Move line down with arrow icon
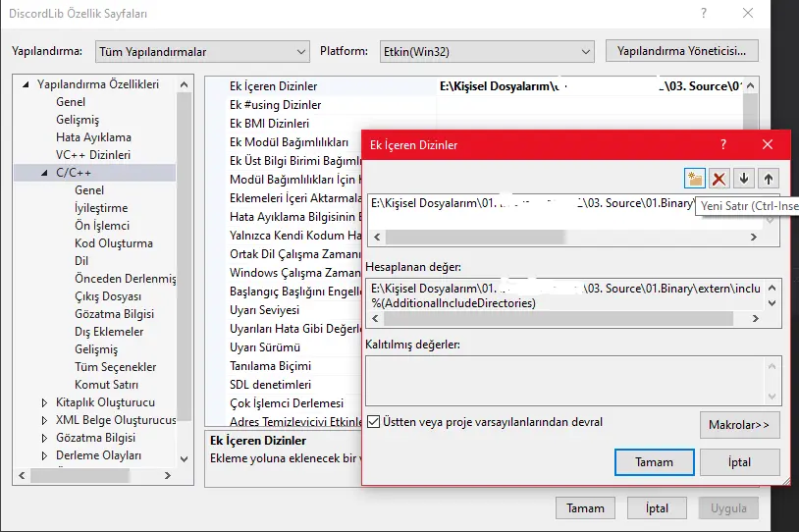Screen dimensions: 799x532 pyautogui.click(x=743, y=179)
